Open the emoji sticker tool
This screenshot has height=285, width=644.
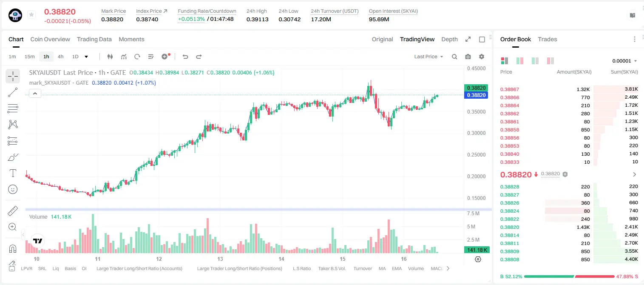tap(13, 189)
